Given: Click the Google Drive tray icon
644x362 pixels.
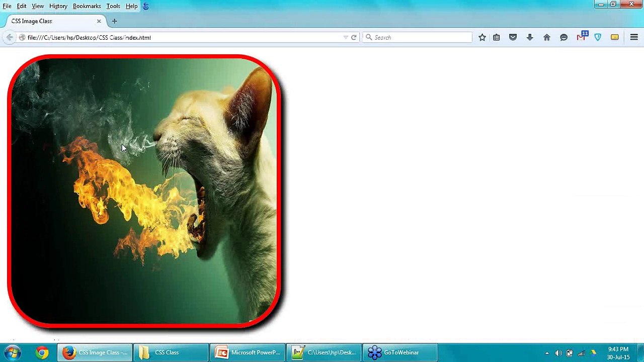Looking at the screenshot, I should pos(593,353).
